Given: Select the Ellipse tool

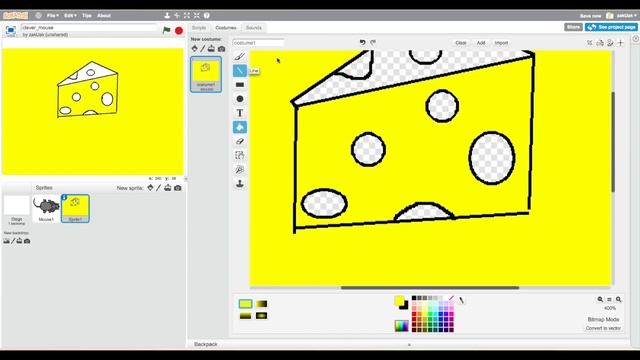Looking at the screenshot, I should 240,99.
